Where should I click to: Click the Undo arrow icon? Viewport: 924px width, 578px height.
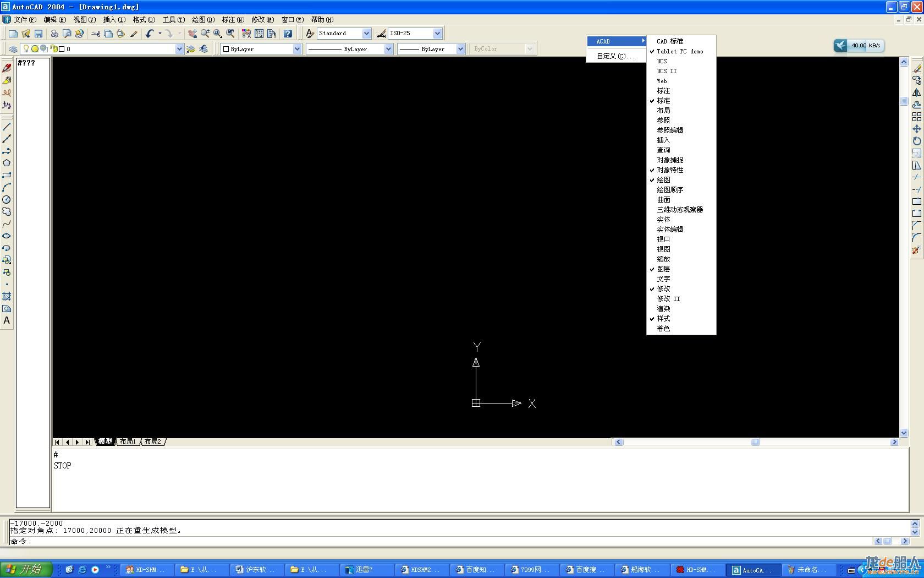150,34
